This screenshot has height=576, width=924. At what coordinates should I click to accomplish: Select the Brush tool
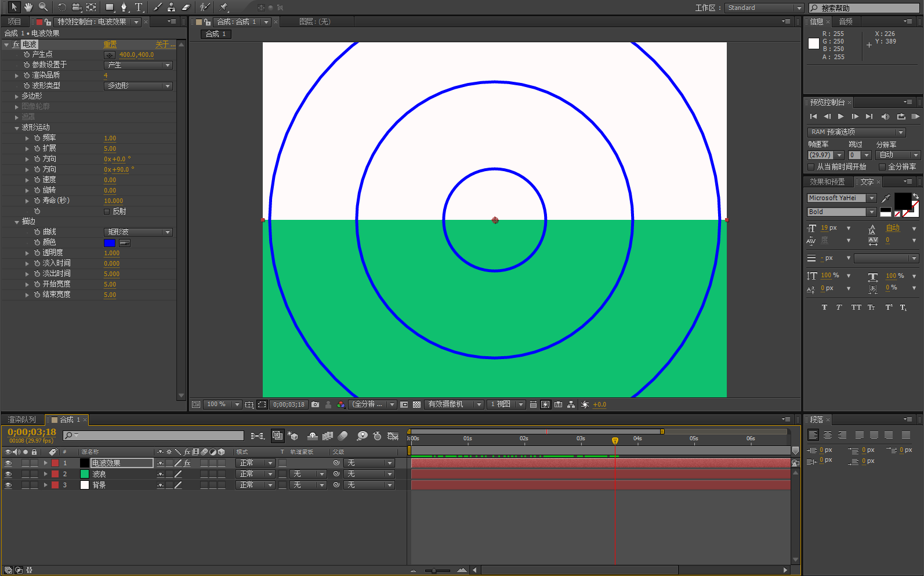[157, 7]
